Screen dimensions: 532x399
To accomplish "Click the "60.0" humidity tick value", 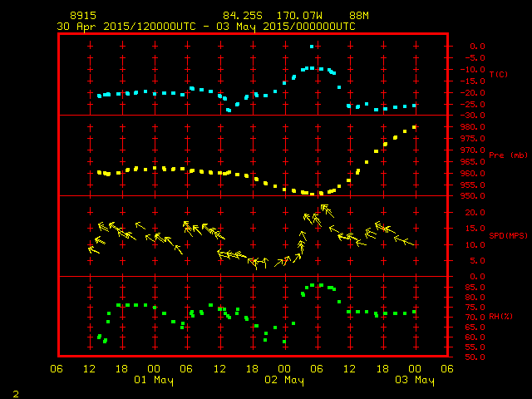I will [x=475, y=337].
